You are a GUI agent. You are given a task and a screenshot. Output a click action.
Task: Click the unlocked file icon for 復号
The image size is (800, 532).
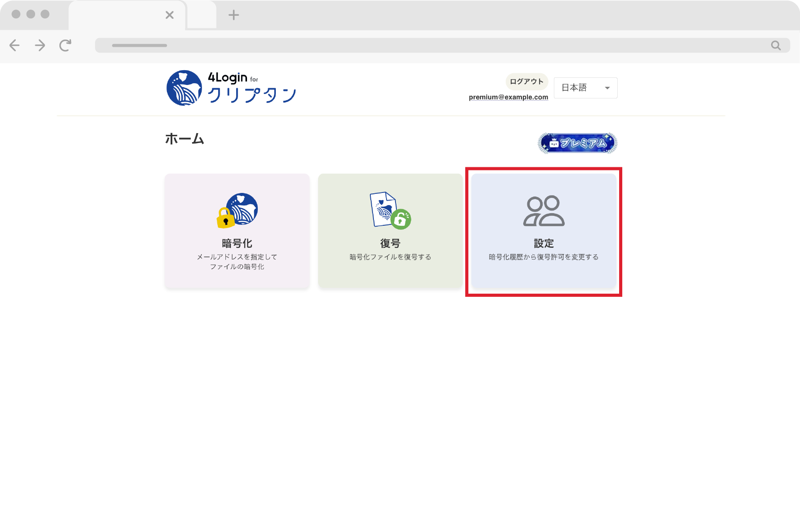[x=390, y=210]
